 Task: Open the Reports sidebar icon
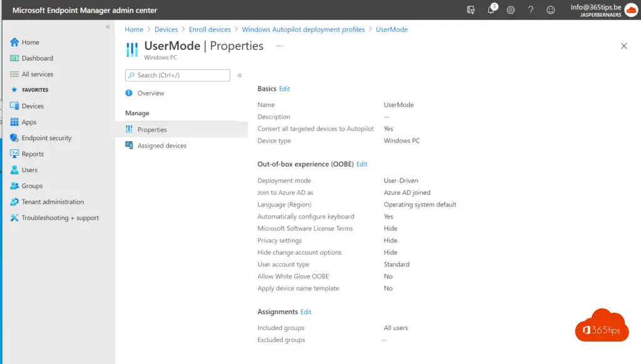click(14, 154)
